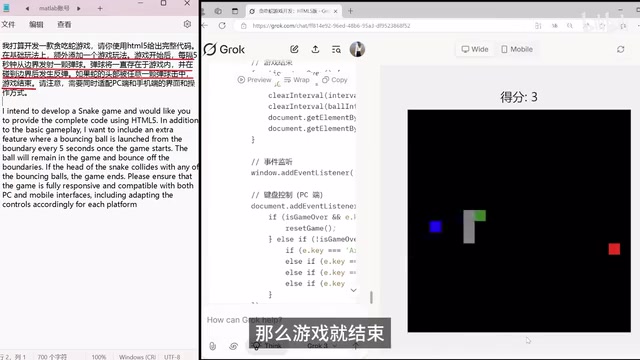The height and width of the screenshot is (360, 640).
Task: Close the Grok browser tab
Action: [x=336, y=11]
